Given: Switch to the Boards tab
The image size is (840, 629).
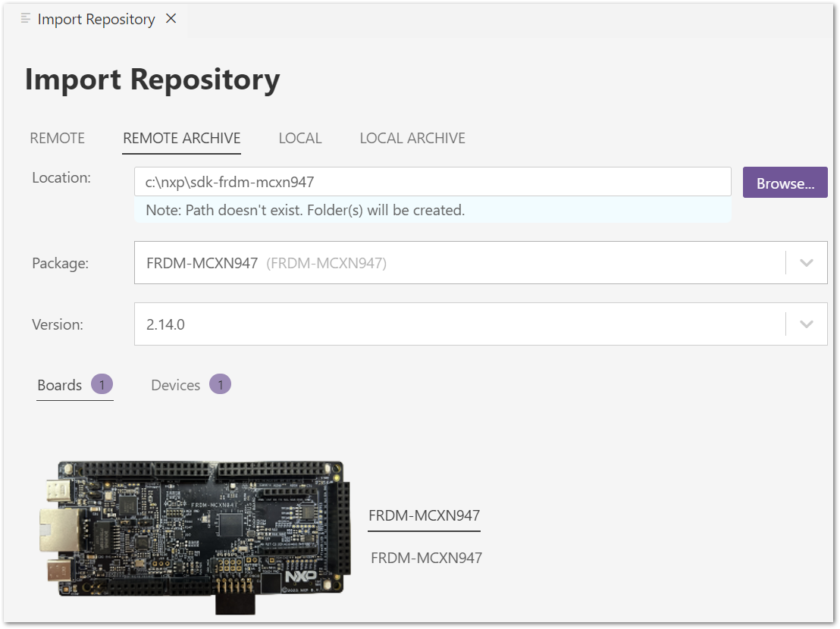Looking at the screenshot, I should 59,384.
